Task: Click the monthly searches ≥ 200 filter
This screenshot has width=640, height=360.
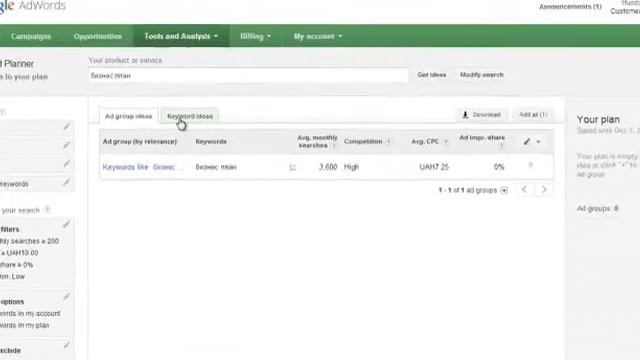Action: [x=29, y=241]
